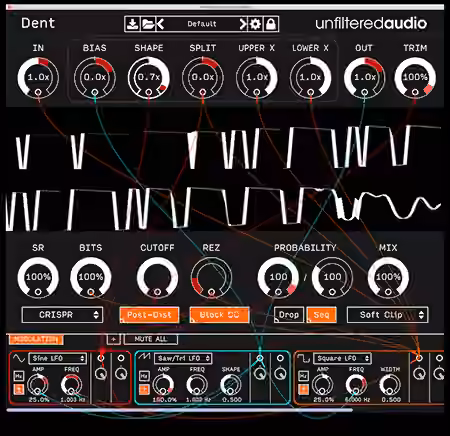The height and width of the screenshot is (436, 450).
Task: Toggle the Drop probability button
Action: [x=289, y=315]
